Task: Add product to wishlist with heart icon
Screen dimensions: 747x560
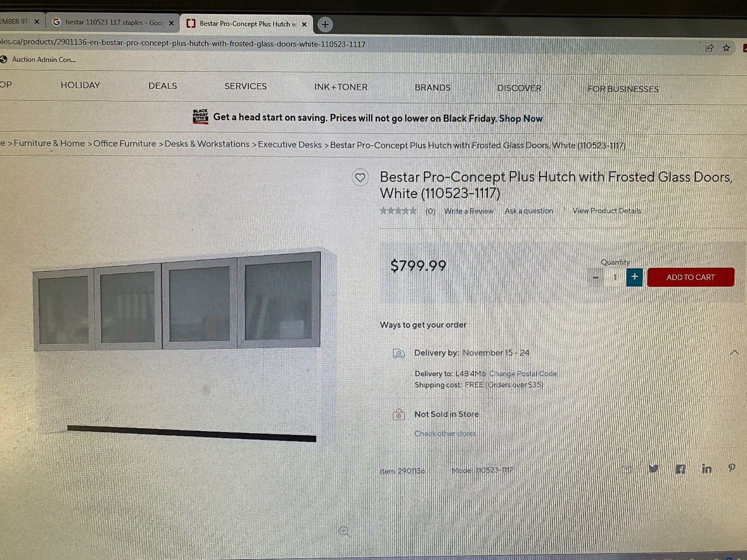Action: pos(360,178)
